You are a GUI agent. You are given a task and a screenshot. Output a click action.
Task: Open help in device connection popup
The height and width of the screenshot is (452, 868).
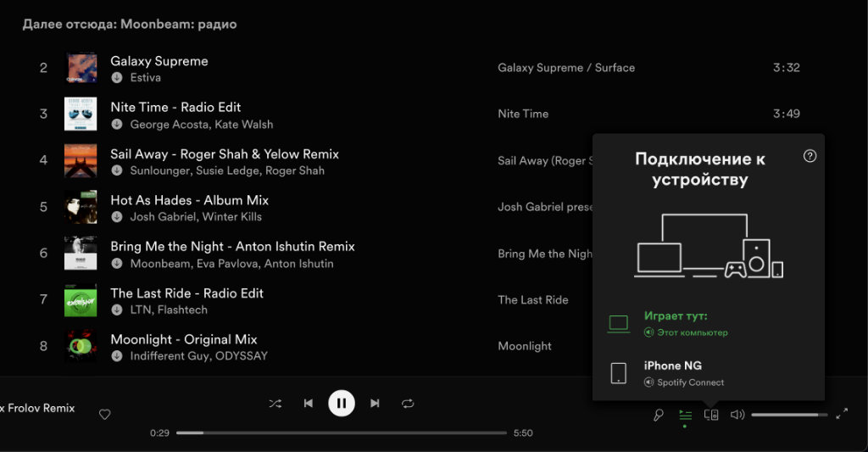point(810,156)
